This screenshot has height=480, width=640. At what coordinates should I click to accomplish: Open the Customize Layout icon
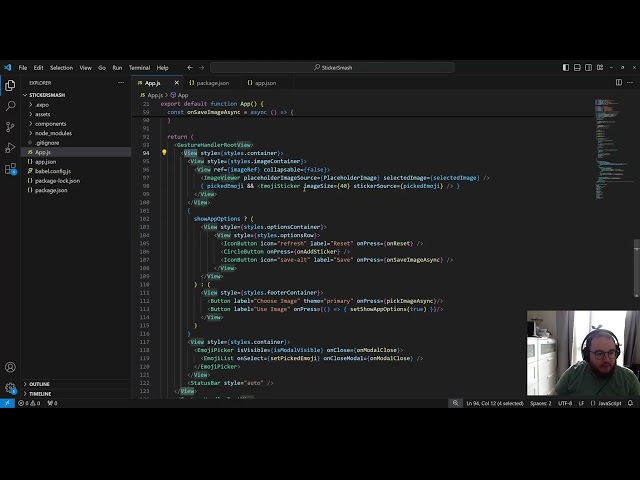pyautogui.click(x=600, y=67)
